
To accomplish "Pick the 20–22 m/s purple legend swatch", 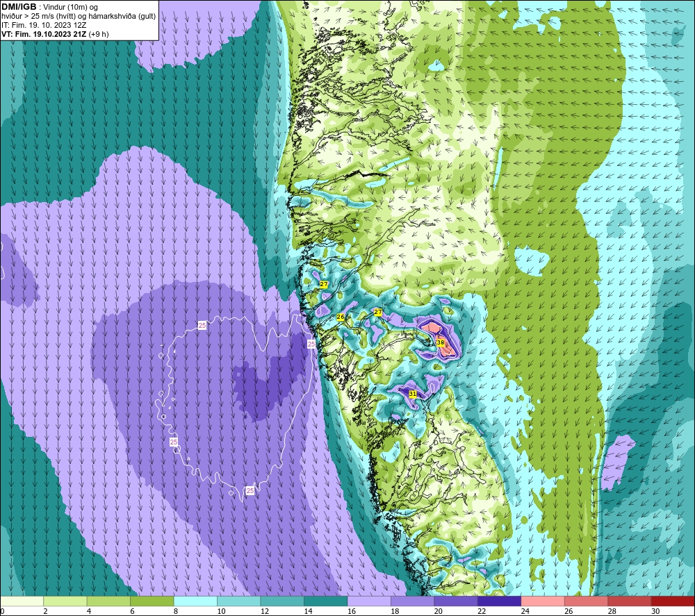I will 456,601.
